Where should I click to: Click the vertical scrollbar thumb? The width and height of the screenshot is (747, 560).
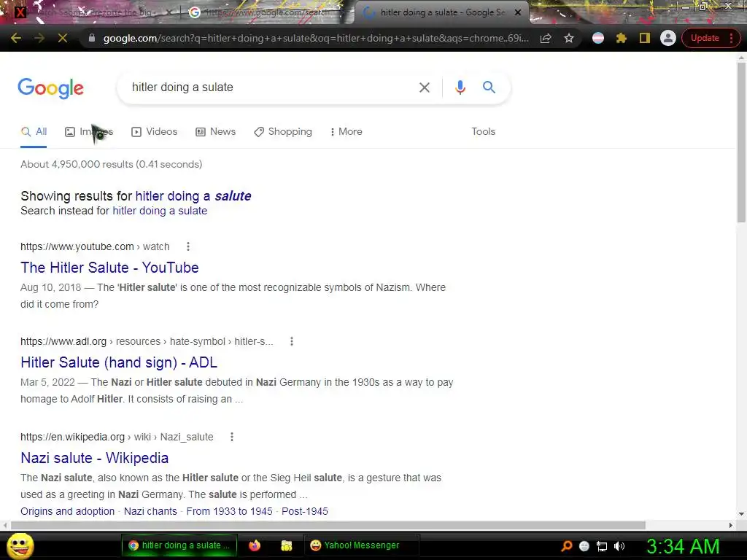coord(741,142)
